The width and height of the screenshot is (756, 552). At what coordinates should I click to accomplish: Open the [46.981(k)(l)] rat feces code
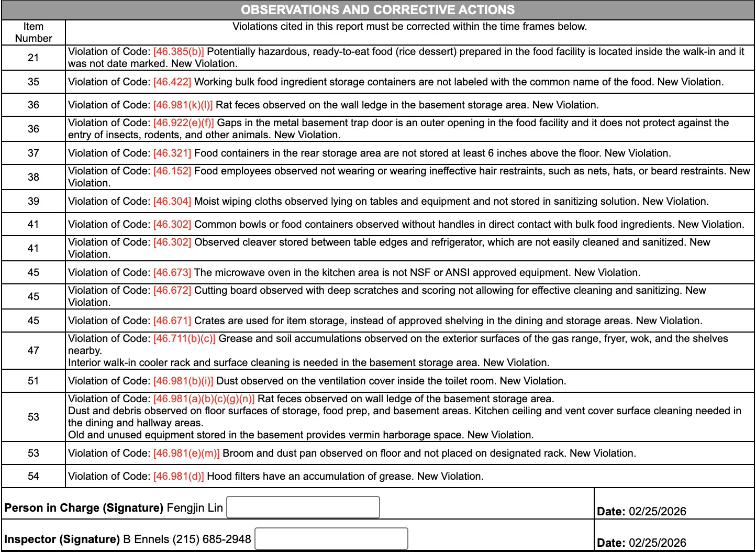(x=183, y=105)
